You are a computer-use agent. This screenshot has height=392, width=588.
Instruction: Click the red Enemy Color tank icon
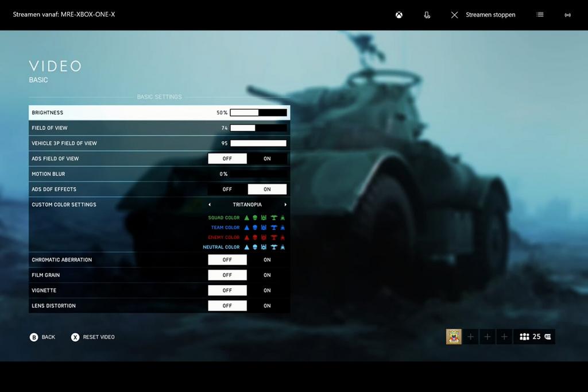point(264,237)
